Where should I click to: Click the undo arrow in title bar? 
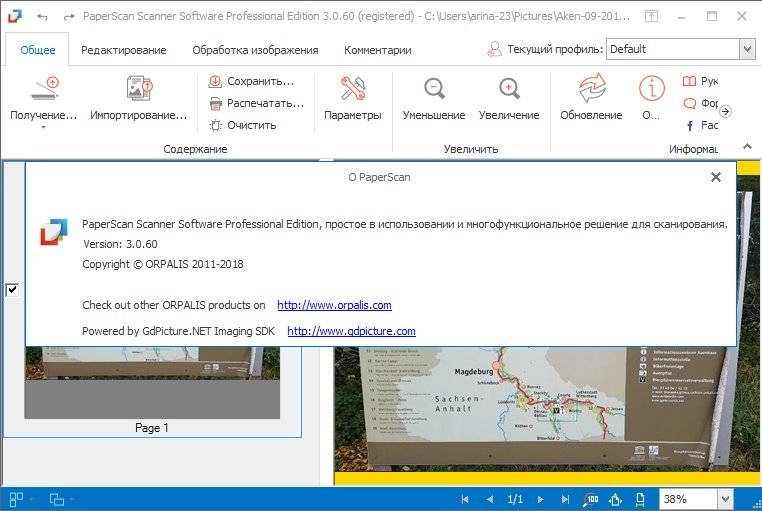[42, 17]
